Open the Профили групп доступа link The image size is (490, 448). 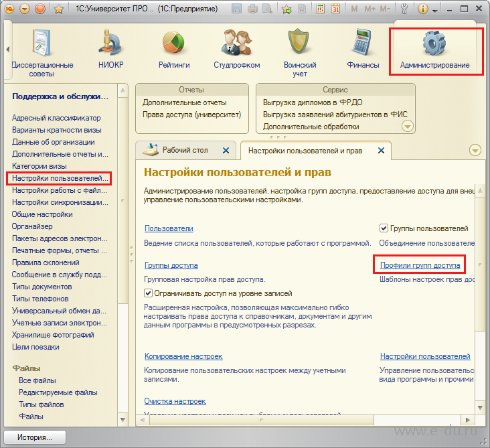pos(420,265)
